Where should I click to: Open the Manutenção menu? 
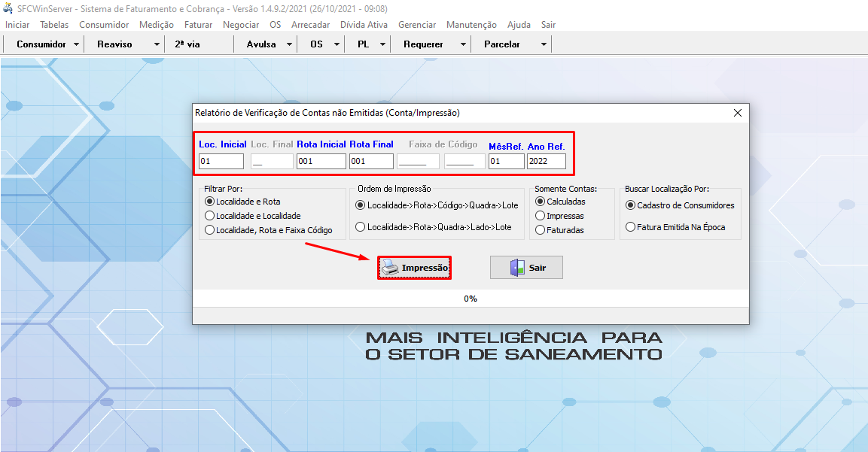point(471,24)
